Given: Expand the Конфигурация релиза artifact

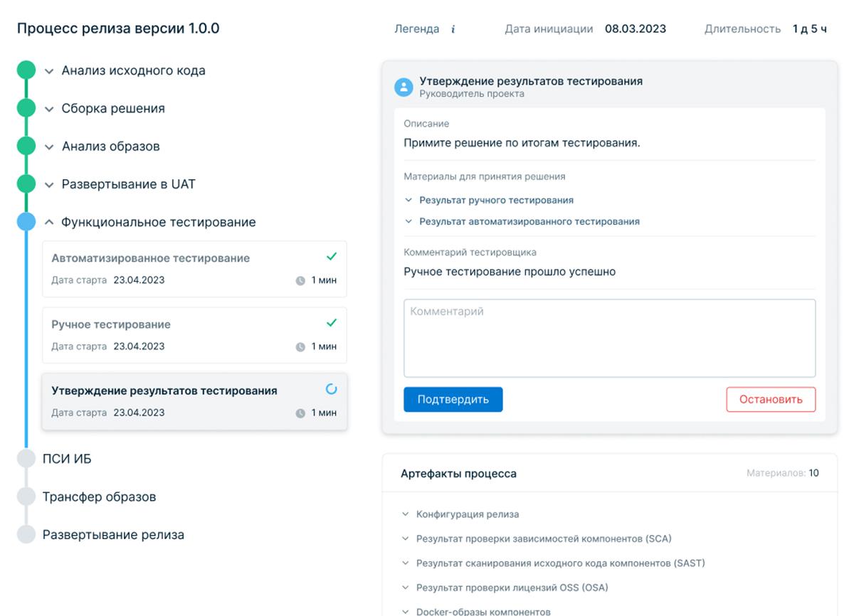Looking at the screenshot, I should tap(406, 514).
